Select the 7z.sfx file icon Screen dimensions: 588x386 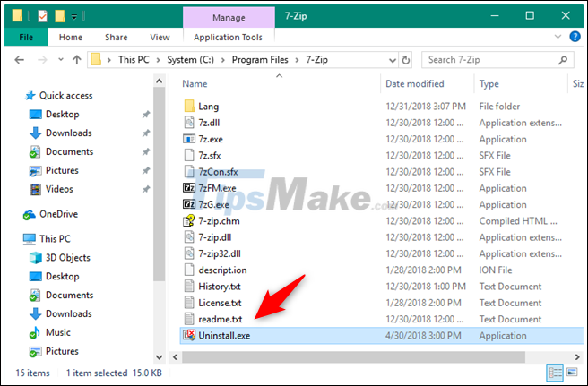(189, 155)
